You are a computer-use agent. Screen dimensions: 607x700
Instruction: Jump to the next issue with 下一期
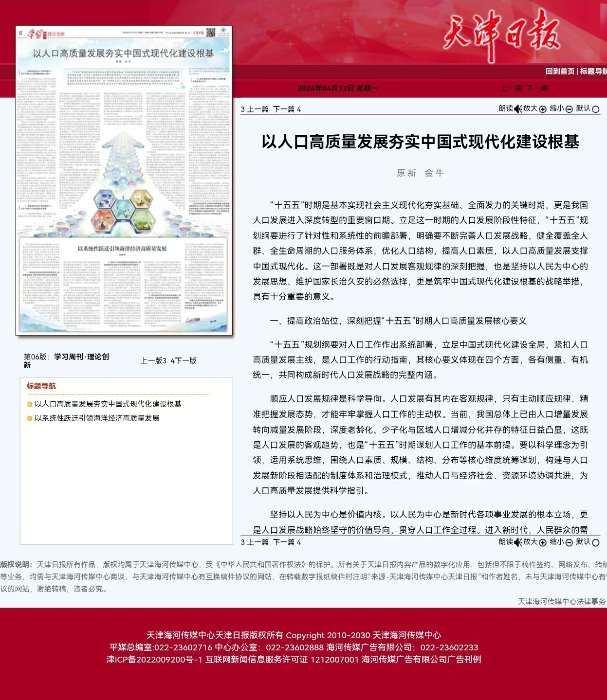pyautogui.click(x=537, y=88)
